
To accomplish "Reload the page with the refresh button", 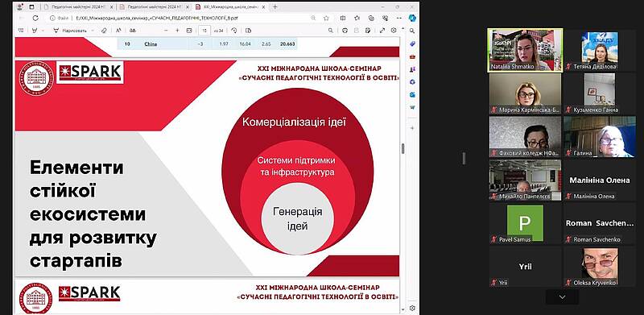I will (35, 18).
